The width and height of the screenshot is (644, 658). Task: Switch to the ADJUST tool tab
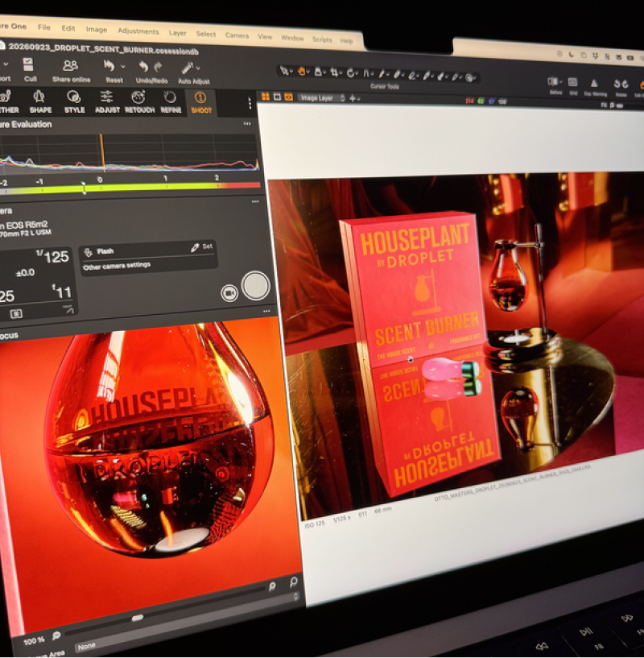tap(107, 102)
